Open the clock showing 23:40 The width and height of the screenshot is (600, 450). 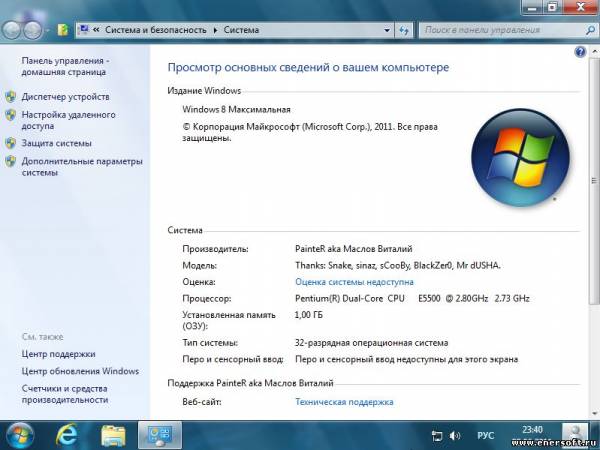point(532,429)
